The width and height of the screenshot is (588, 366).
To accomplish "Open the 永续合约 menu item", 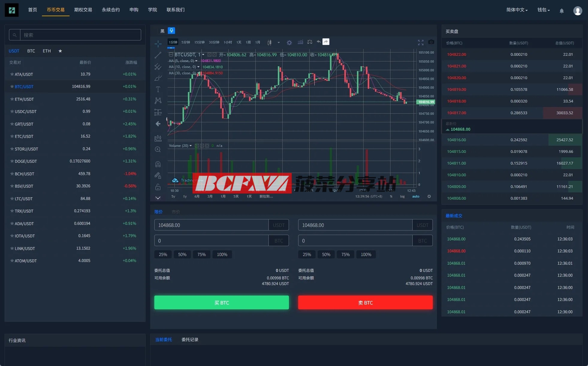I will pyautogui.click(x=111, y=10).
